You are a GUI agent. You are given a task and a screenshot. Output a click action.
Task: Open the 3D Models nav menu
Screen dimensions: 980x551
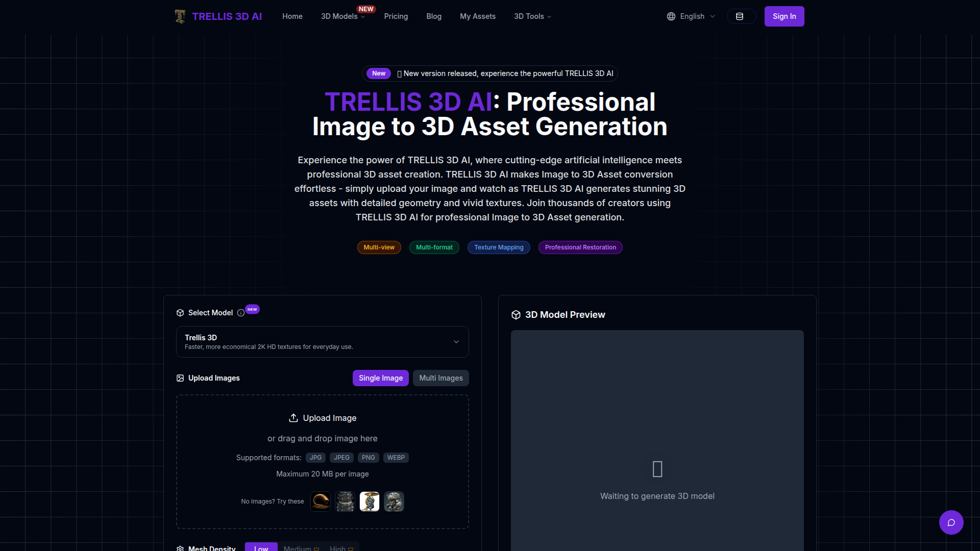tap(342, 16)
